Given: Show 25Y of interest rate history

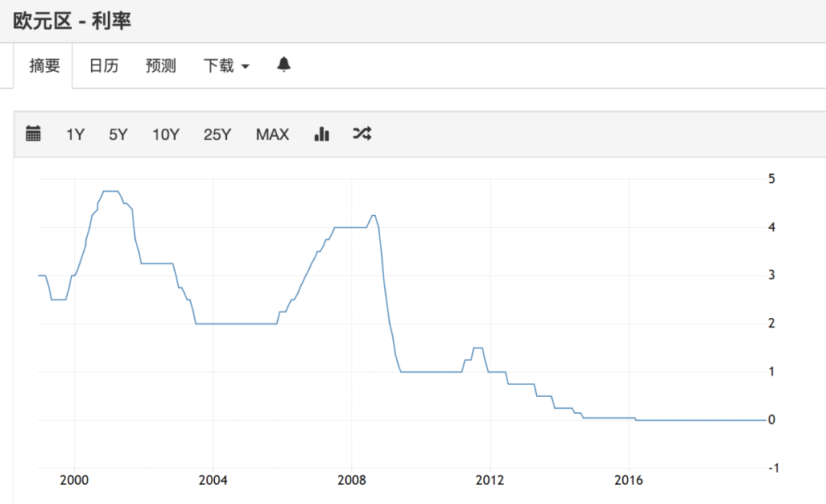Looking at the screenshot, I should (x=217, y=135).
